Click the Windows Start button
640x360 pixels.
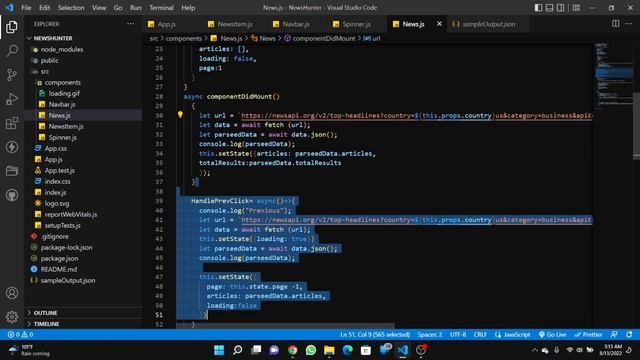click(x=219, y=350)
